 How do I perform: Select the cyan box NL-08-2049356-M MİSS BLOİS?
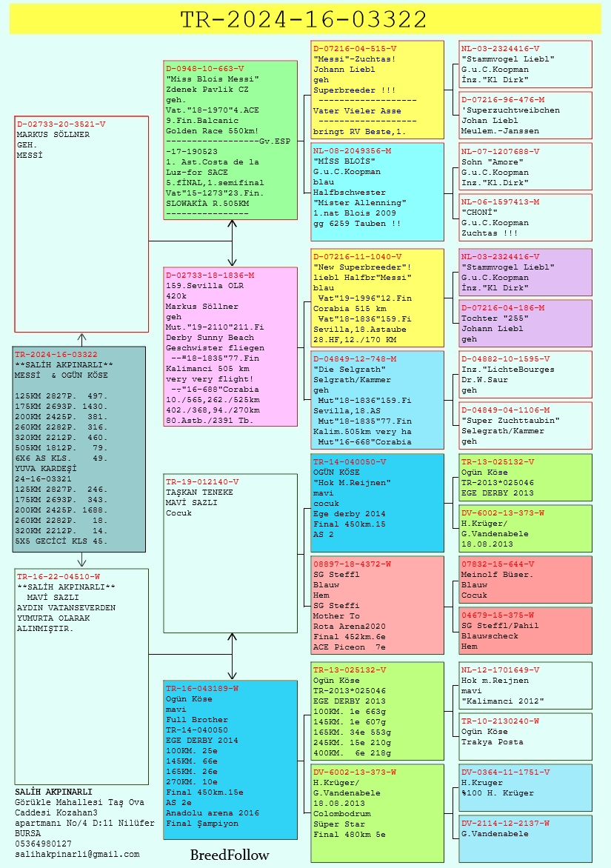378,192
